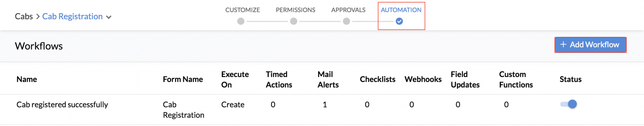Image resolution: width=644 pixels, height=126 pixels.
Task: Click the Automation checkmark circle
Action: [399, 21]
